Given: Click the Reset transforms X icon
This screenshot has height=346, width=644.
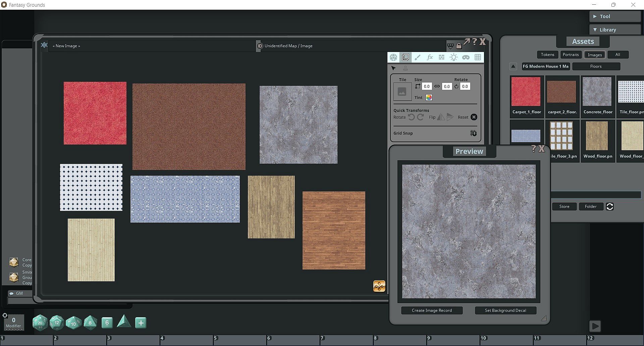Looking at the screenshot, I should coord(474,117).
